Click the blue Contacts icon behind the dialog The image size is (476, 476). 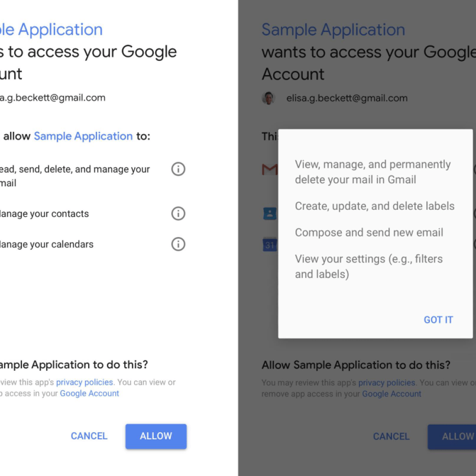(270, 213)
